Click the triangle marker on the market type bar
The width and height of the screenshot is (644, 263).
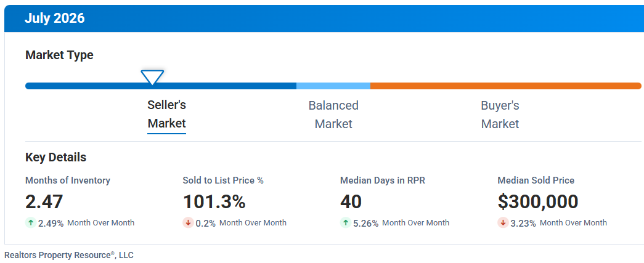point(152,77)
